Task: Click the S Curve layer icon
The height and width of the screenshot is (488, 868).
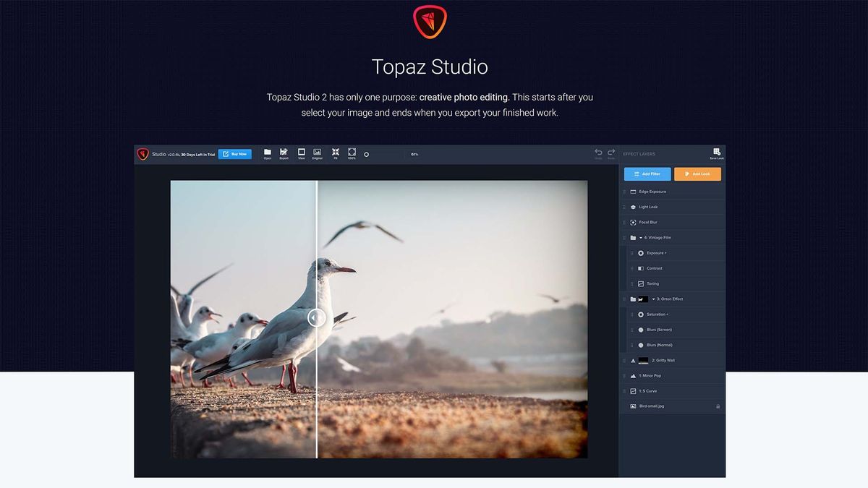Action: pos(633,391)
